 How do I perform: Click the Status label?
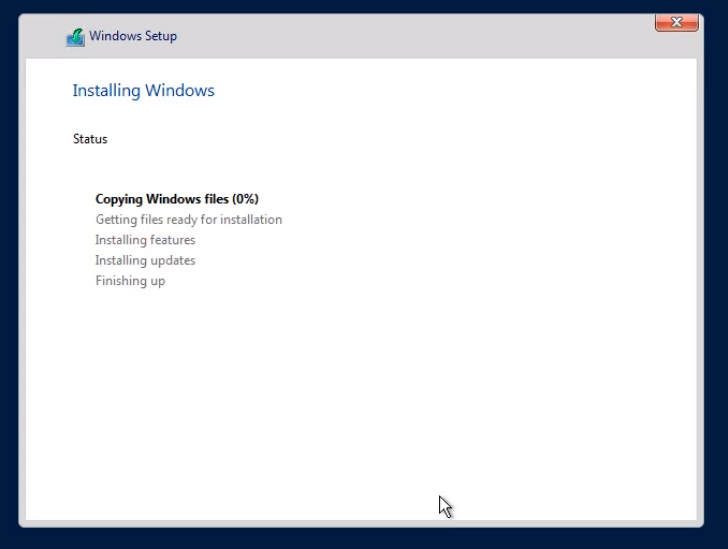[90, 139]
